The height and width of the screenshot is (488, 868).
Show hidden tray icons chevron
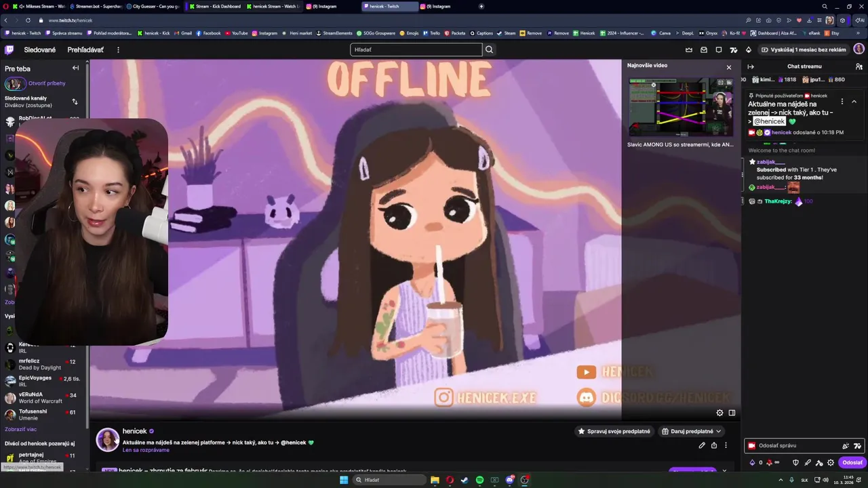click(780, 480)
